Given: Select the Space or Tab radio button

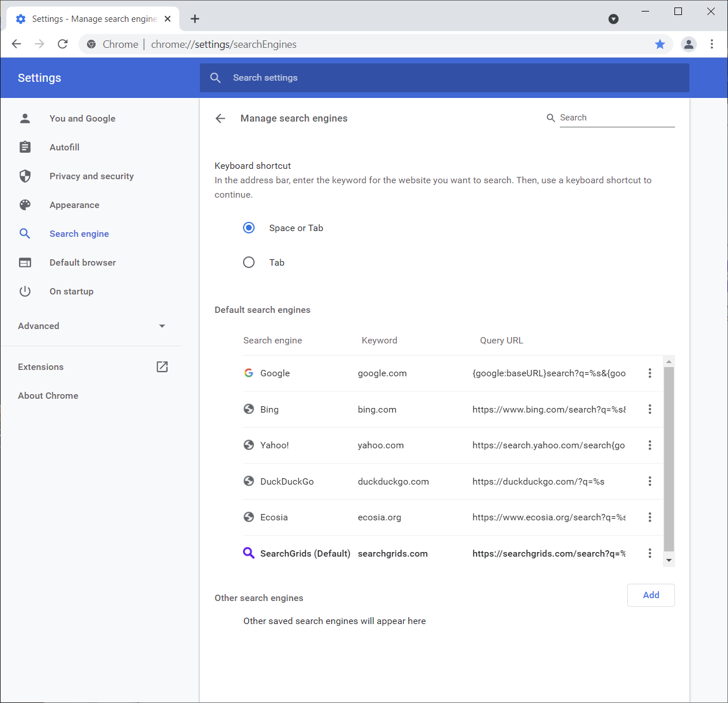Looking at the screenshot, I should pyautogui.click(x=249, y=228).
